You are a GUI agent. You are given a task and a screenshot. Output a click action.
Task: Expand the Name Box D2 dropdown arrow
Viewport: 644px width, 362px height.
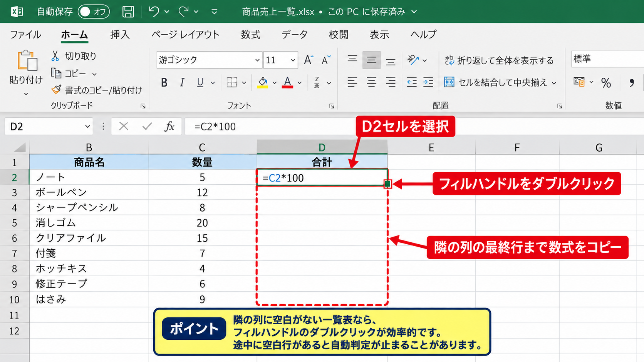[x=87, y=126]
